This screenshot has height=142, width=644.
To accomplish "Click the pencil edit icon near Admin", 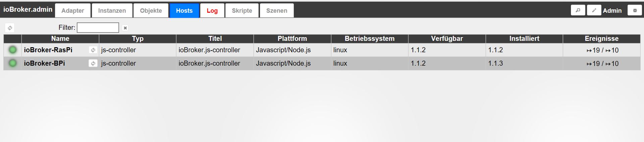I will 594,10.
